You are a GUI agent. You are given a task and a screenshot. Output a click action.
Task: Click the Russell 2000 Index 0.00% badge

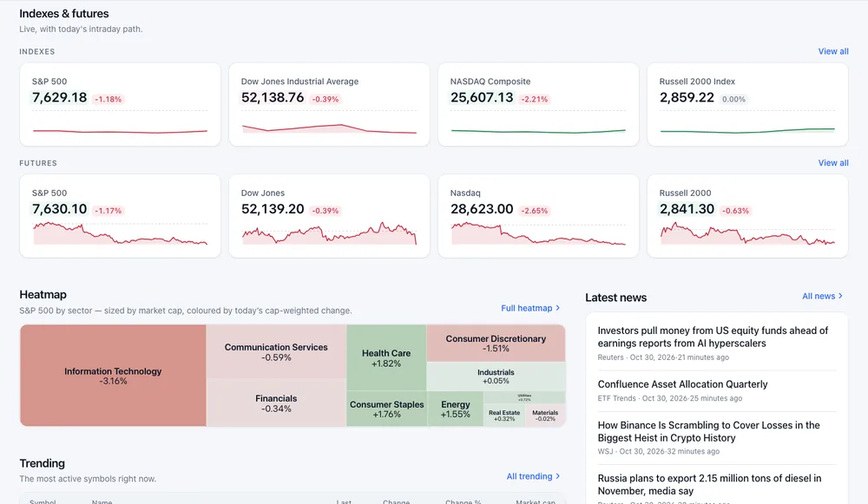733,99
